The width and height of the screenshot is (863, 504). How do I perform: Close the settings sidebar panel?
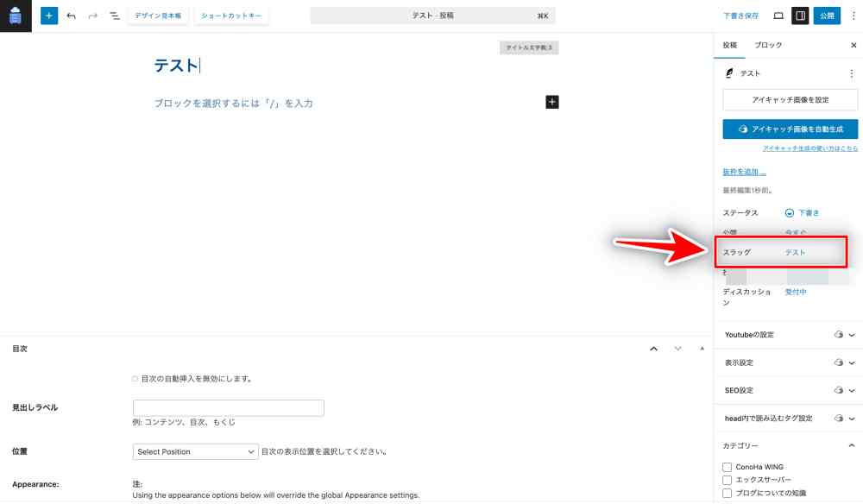tap(854, 45)
